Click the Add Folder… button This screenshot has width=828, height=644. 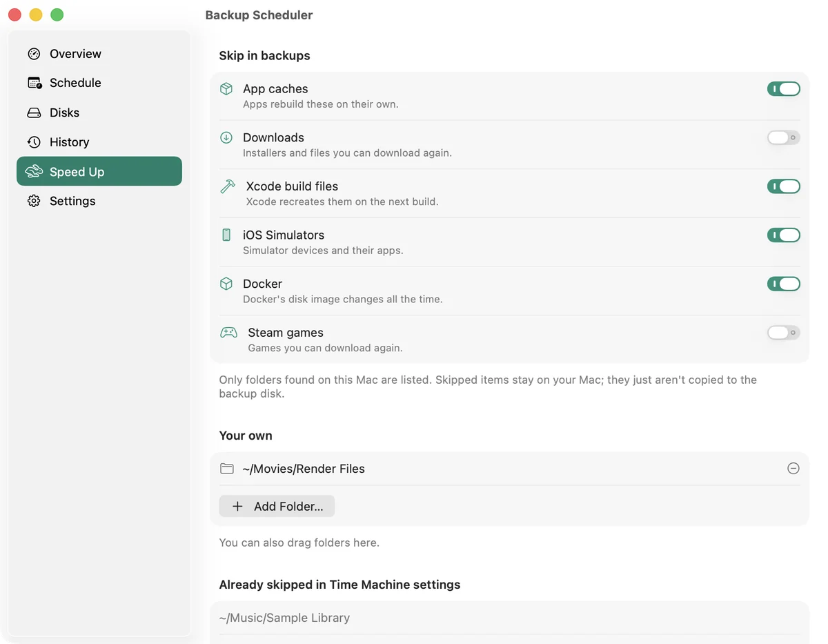coord(277,506)
